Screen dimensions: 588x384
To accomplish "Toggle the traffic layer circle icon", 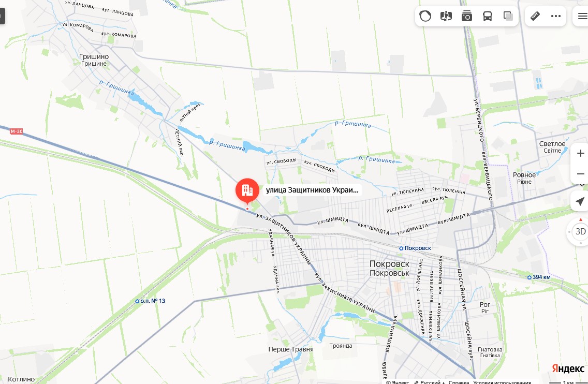I will coord(425,16).
